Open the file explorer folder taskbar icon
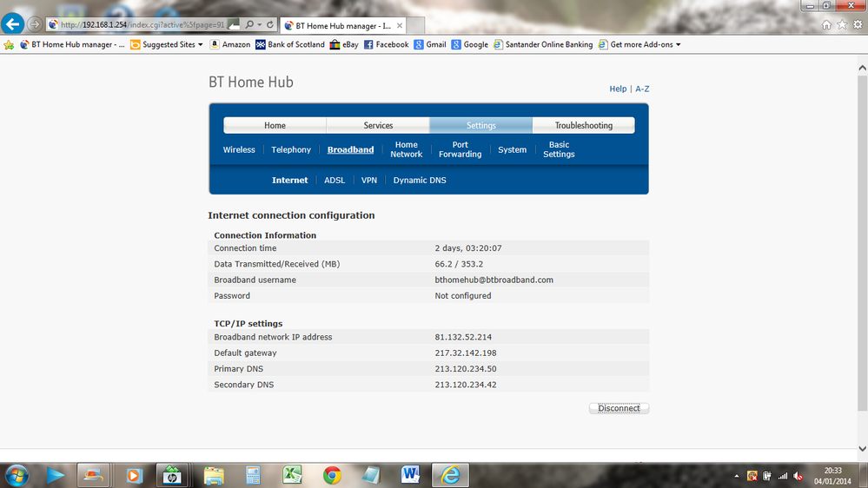 pos(214,475)
